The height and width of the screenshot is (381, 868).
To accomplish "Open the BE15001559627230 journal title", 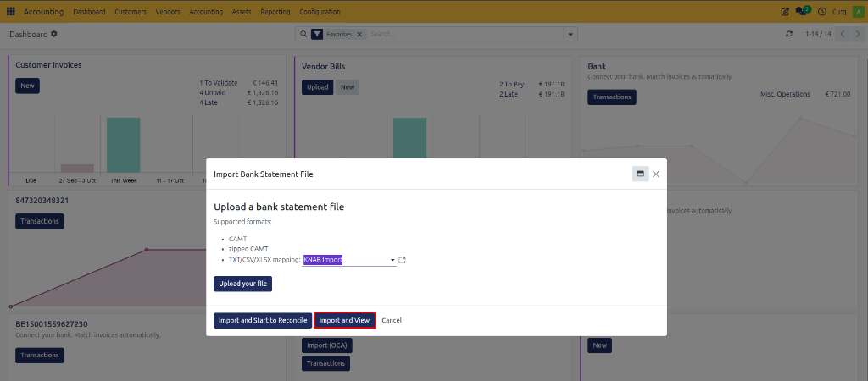I will coord(52,324).
